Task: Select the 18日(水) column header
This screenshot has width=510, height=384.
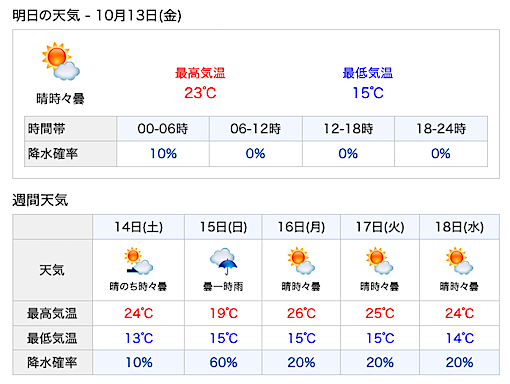Action: [x=459, y=227]
